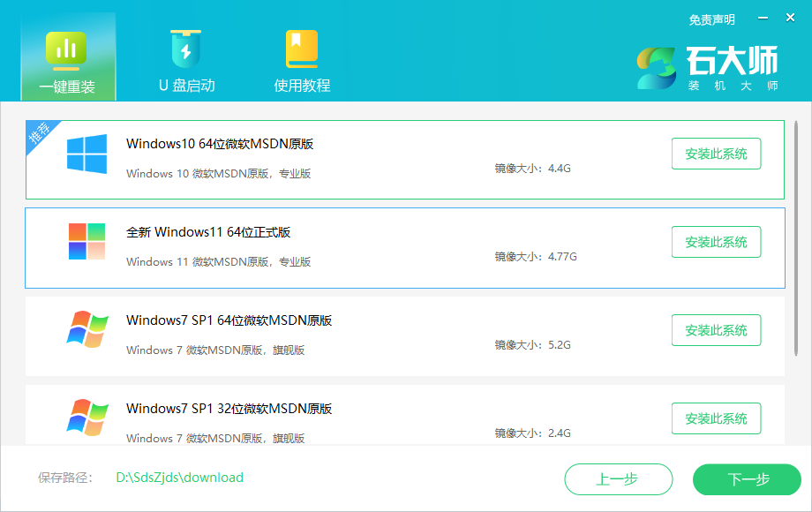812x512 pixels.
Task: Click the vertical scrollbar of system list
Action: tap(796, 238)
